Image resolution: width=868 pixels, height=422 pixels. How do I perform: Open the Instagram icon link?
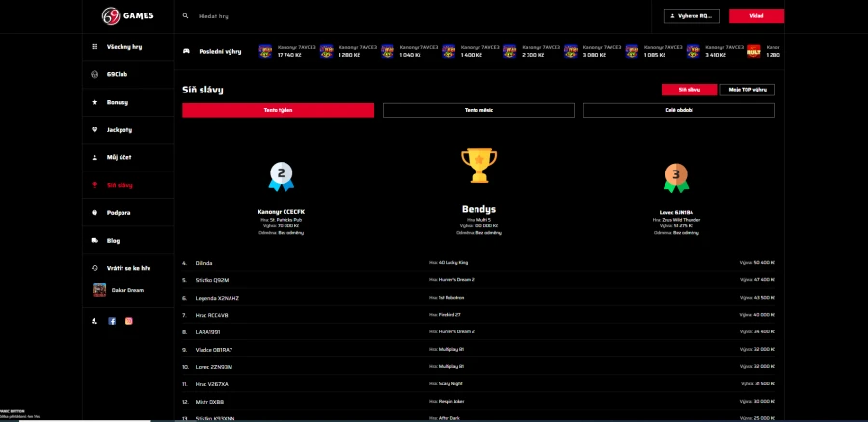click(129, 321)
